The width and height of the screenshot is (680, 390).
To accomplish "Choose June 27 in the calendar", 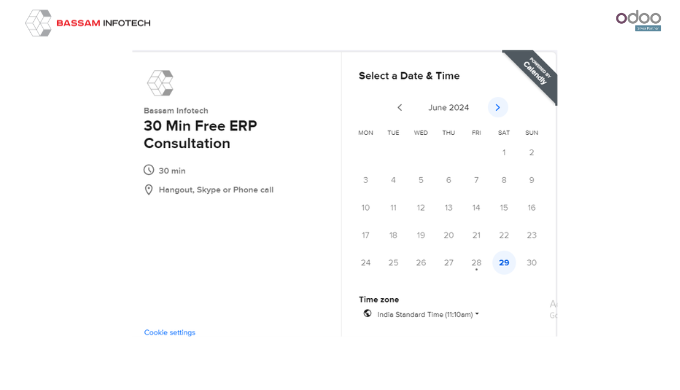I will 448,262.
